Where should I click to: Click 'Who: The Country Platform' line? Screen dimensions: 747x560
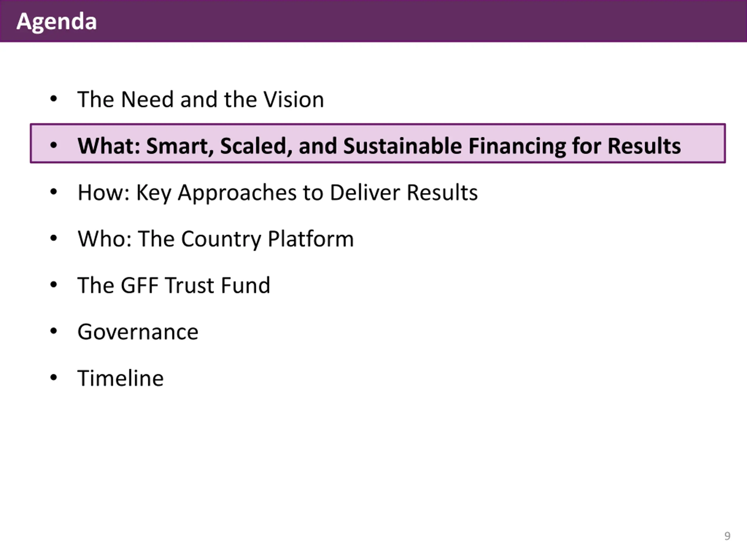click(215, 239)
